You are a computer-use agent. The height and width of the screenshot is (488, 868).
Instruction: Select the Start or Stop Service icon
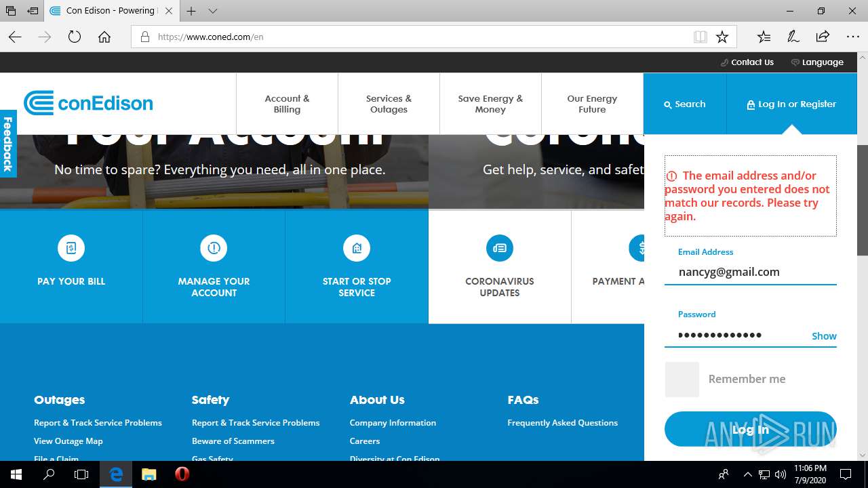point(357,248)
